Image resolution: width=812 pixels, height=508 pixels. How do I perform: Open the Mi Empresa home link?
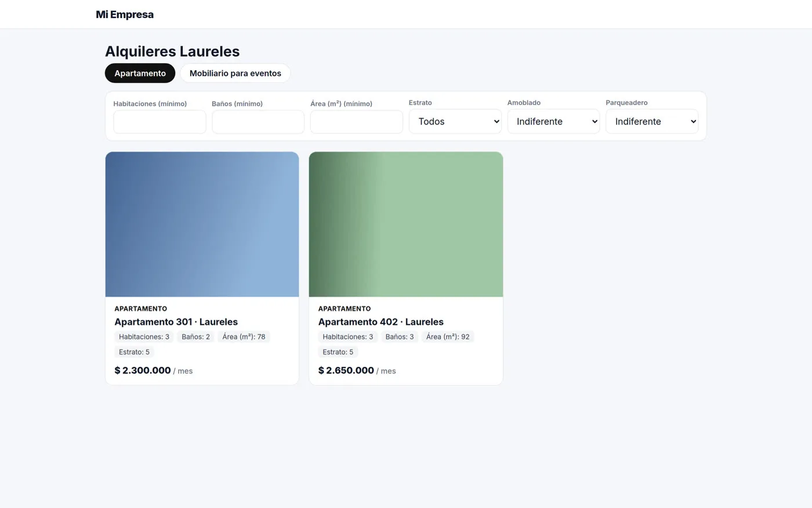click(125, 14)
